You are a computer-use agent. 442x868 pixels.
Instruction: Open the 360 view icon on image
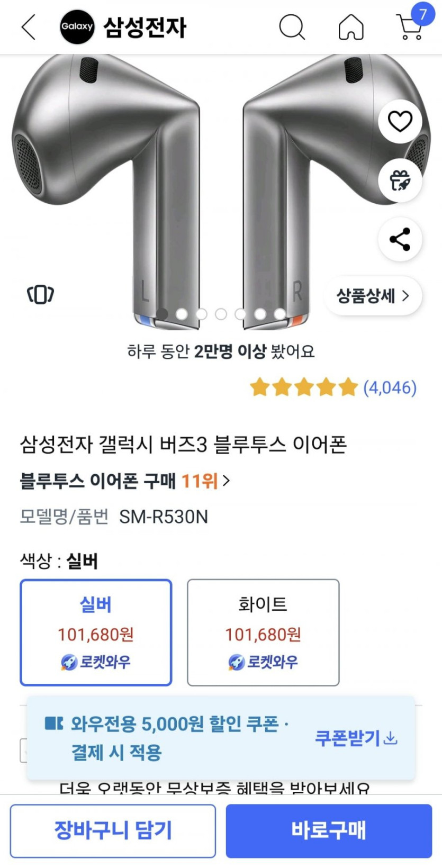(40, 294)
